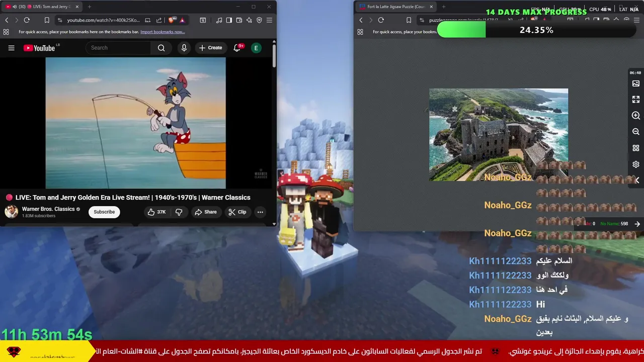This screenshot has height=362, width=644.
Task: Close the Fort la Latte Jigsaw Puzzle tab
Action: click(x=431, y=7)
